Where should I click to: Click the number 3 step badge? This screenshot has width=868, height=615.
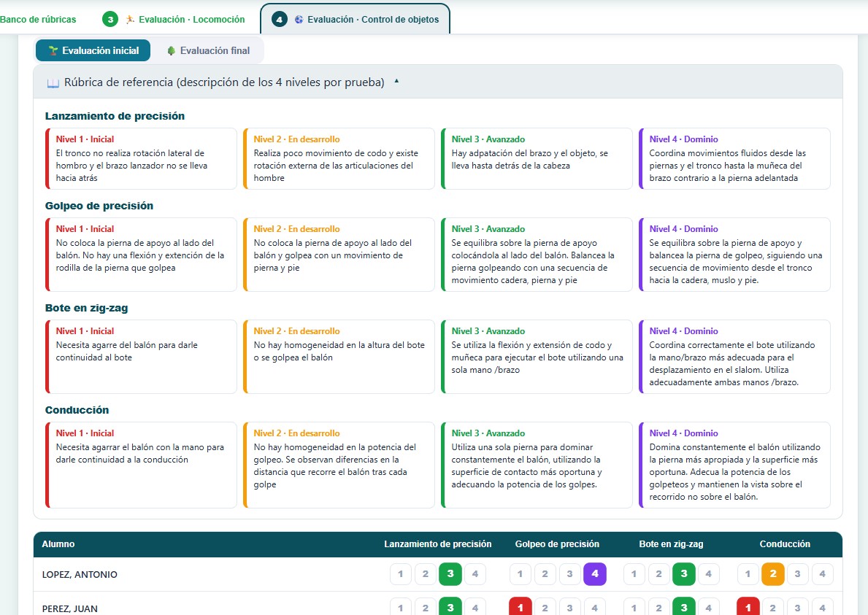(110, 20)
